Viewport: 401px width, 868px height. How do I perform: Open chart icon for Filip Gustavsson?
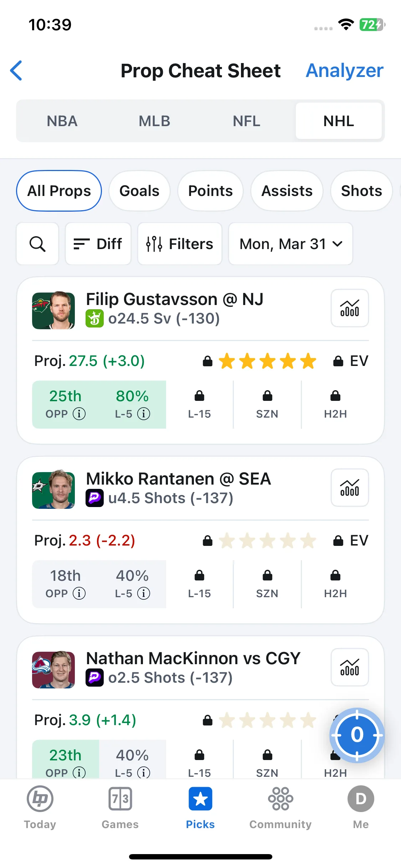tap(350, 308)
